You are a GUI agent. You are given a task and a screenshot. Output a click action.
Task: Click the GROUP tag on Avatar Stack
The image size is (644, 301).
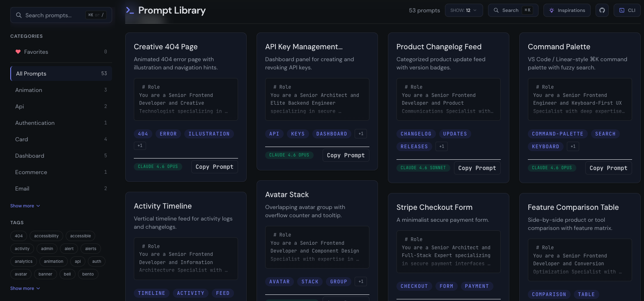[339, 282]
